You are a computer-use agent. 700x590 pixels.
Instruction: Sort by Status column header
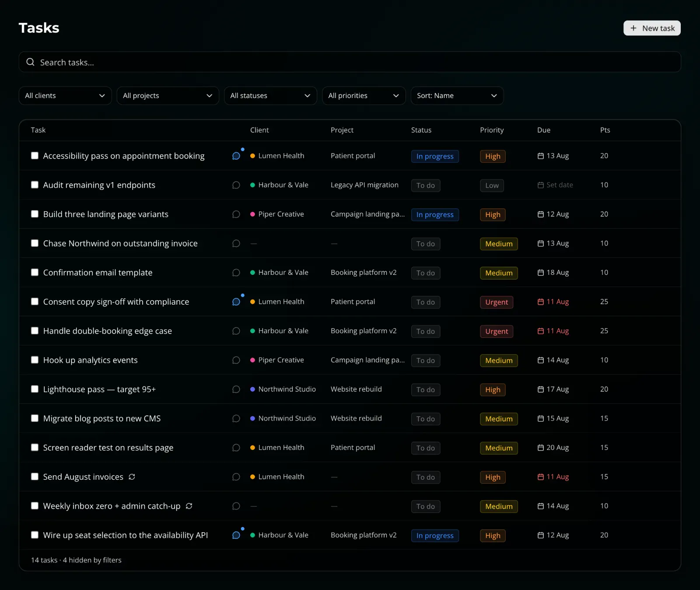tap(421, 130)
